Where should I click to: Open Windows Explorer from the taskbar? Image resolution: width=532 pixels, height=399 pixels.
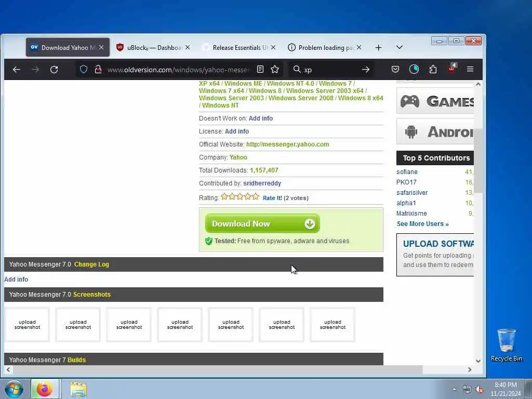click(79, 389)
